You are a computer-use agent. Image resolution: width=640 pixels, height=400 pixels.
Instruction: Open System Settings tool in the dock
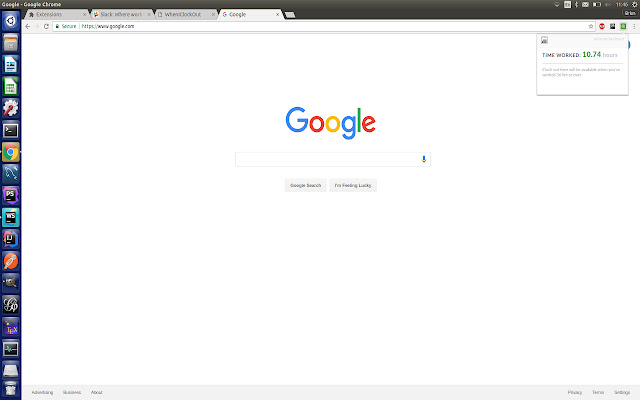[11, 108]
